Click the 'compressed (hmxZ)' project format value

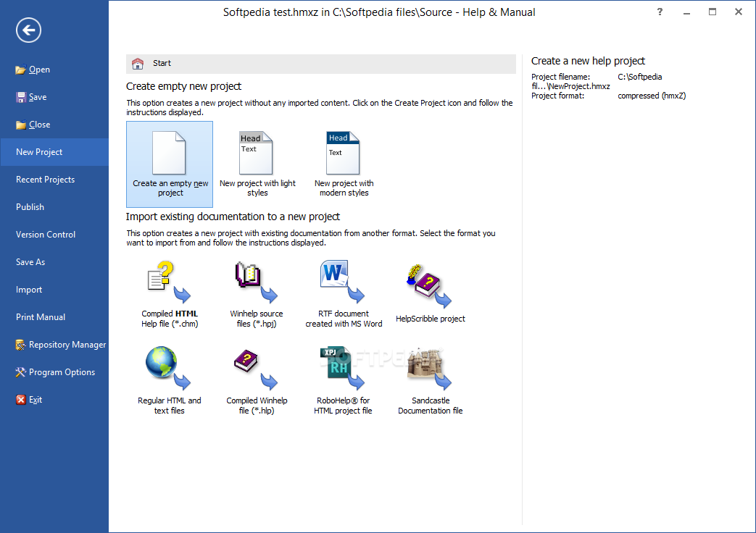point(652,96)
